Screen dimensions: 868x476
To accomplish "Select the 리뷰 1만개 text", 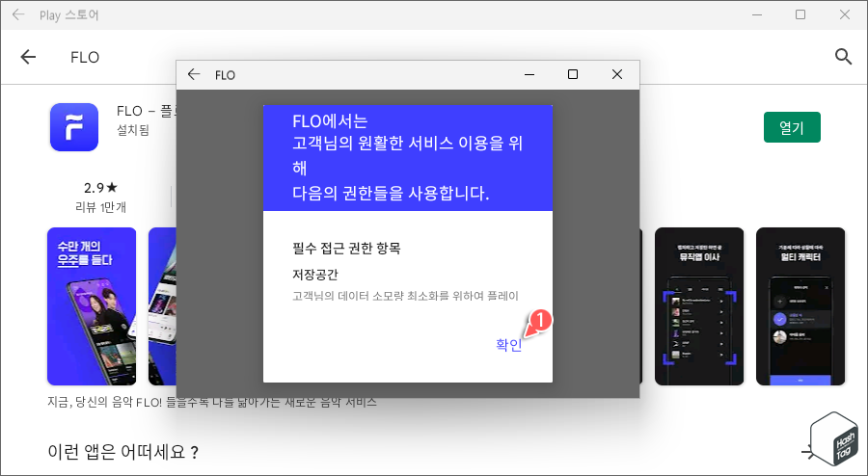I will (x=100, y=207).
